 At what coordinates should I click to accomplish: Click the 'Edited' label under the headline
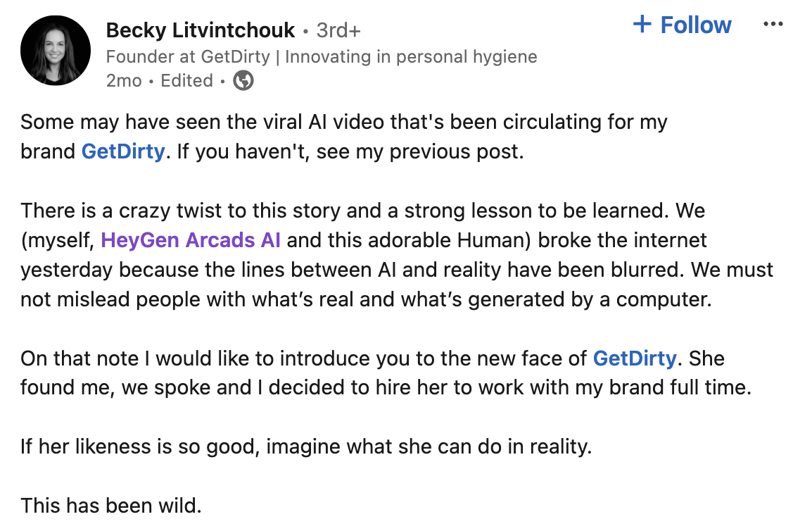tap(186, 81)
